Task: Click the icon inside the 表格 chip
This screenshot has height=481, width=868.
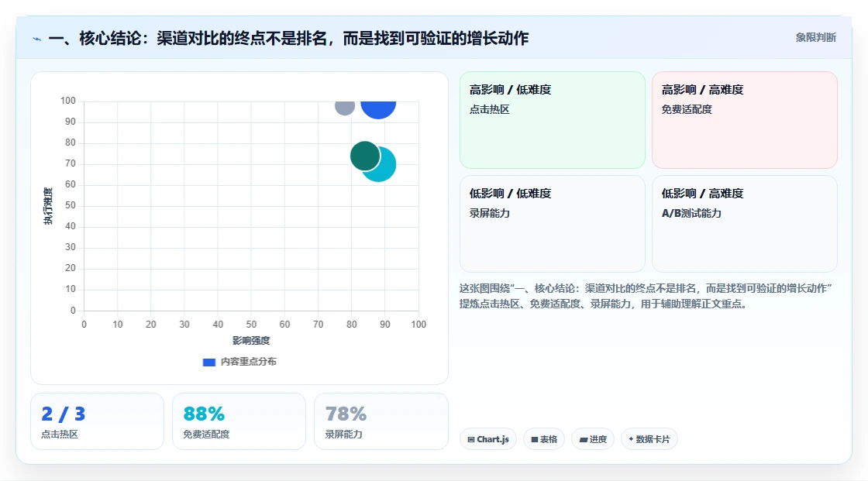Action: click(535, 439)
